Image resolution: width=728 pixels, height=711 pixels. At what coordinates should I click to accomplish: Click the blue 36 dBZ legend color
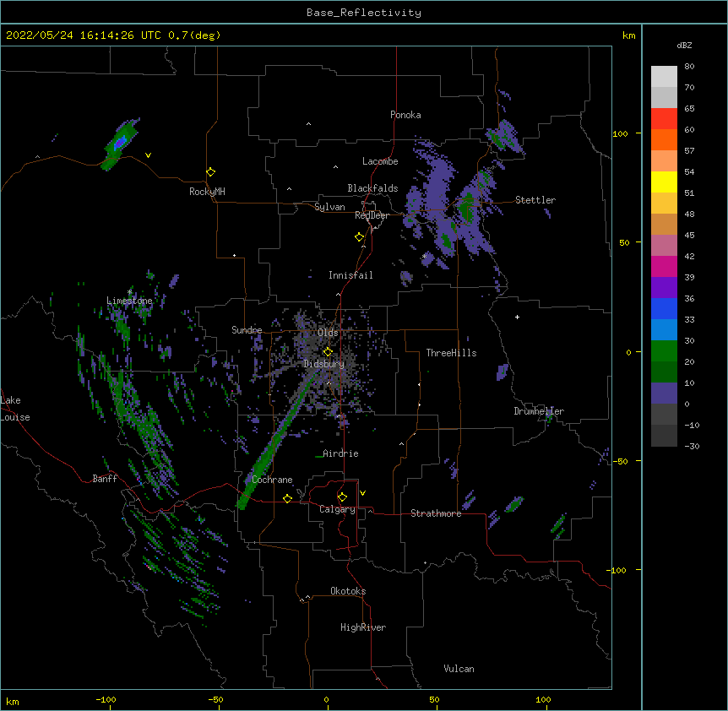pyautogui.click(x=664, y=308)
